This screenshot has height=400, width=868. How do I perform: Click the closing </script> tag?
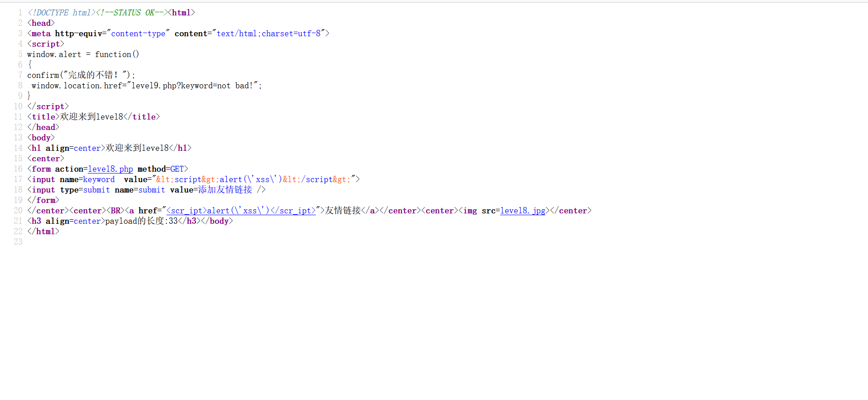pos(48,106)
